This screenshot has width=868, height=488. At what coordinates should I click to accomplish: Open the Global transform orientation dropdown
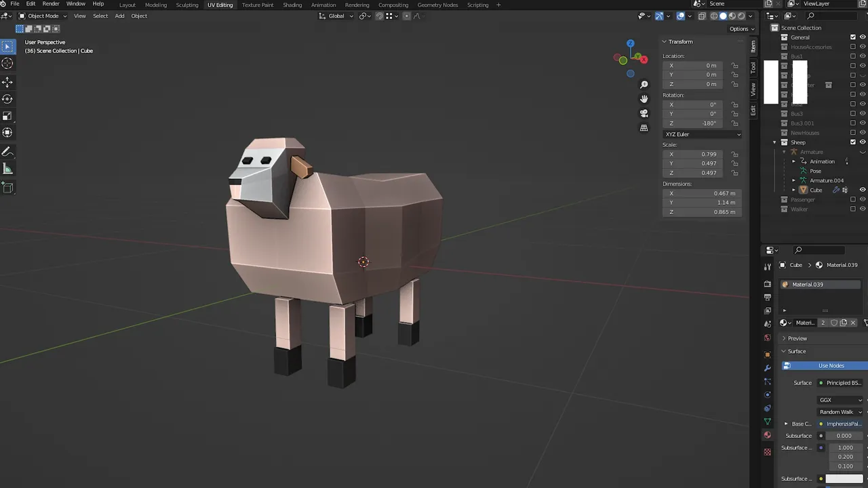click(336, 16)
